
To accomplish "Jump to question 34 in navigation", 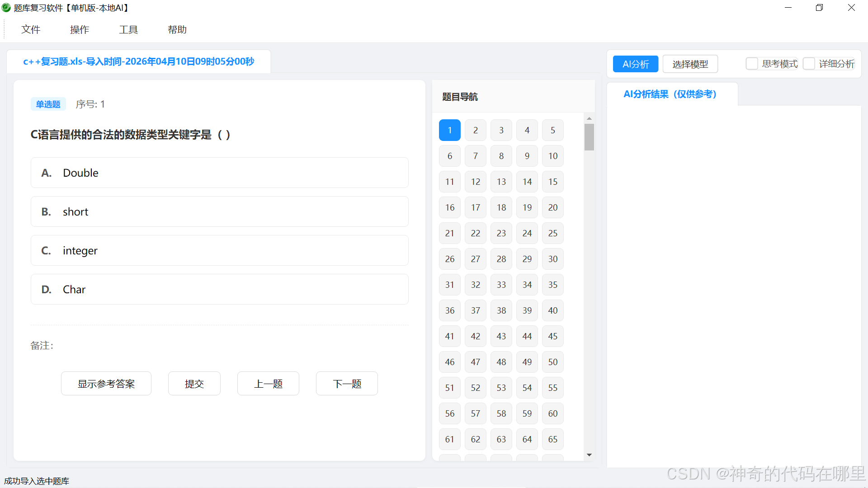I will point(527,285).
